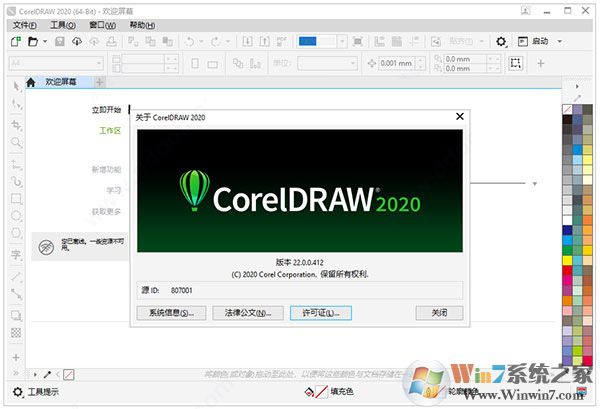This screenshot has width=600, height=409.
Task: Toggle the treat-as-filled button
Action: tap(515, 63)
